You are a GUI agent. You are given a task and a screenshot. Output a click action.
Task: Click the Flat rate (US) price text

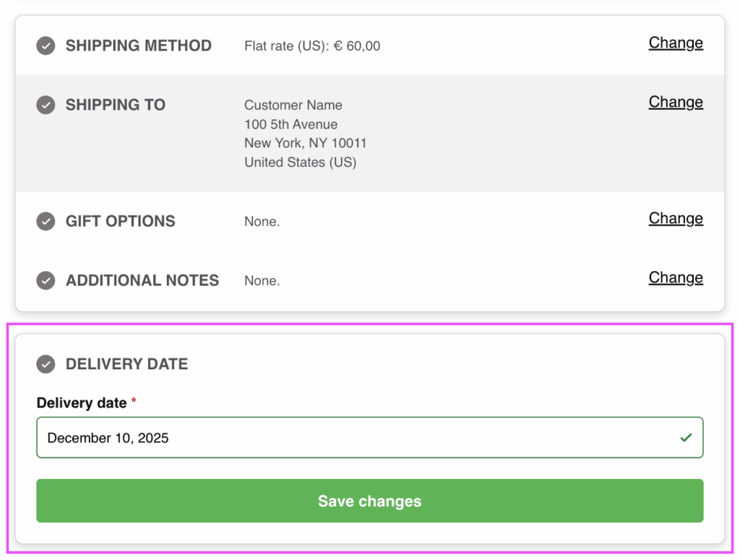[x=311, y=46]
